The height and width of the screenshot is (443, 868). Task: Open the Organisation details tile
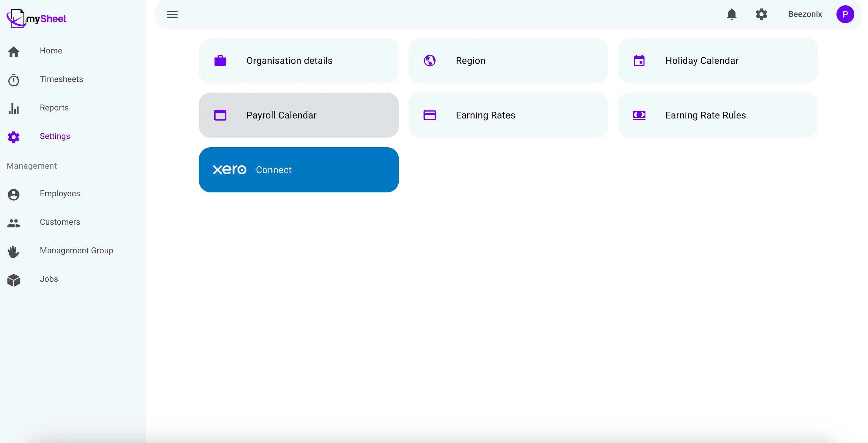(298, 61)
